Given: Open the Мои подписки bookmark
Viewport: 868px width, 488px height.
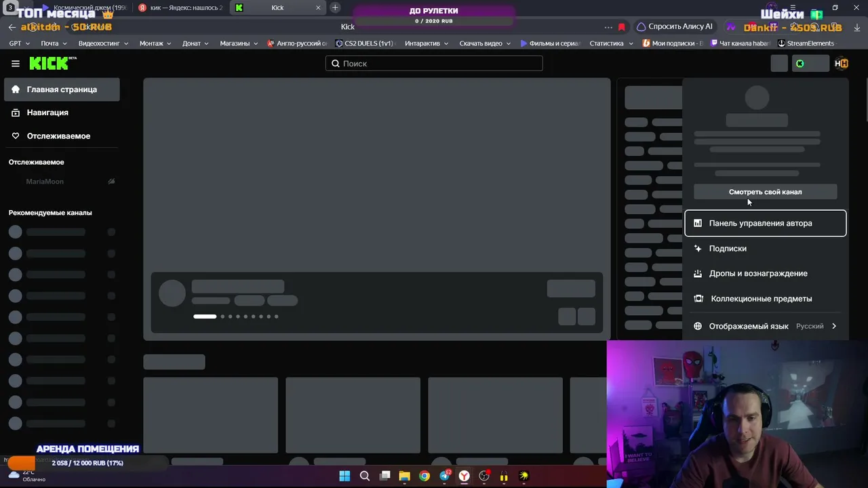Looking at the screenshot, I should click(x=673, y=43).
